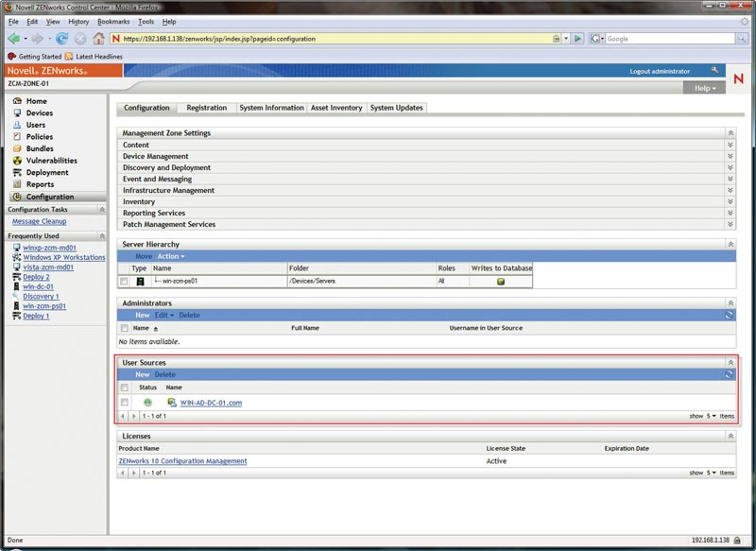The width and height of the screenshot is (756, 551).
Task: Go to previous page arrow in Licenses
Action: point(123,473)
